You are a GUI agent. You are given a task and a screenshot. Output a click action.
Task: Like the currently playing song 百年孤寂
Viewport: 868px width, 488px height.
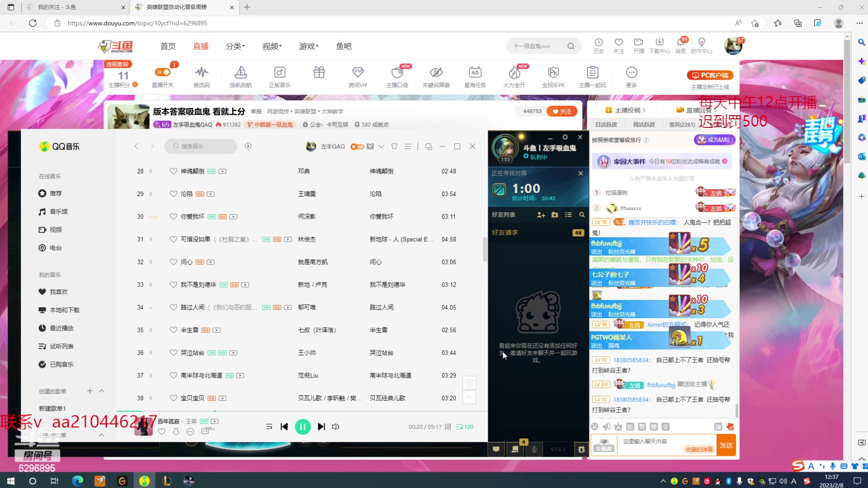[162, 432]
